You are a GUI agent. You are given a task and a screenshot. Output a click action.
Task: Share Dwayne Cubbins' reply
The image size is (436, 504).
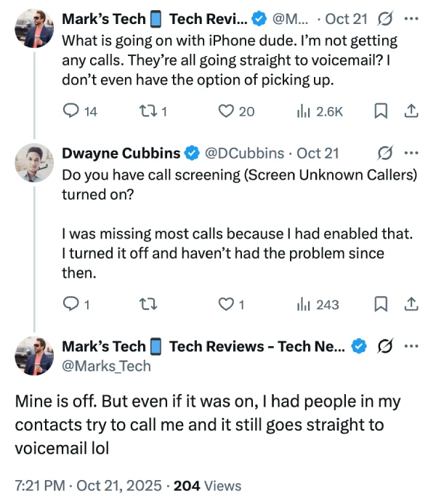411,305
